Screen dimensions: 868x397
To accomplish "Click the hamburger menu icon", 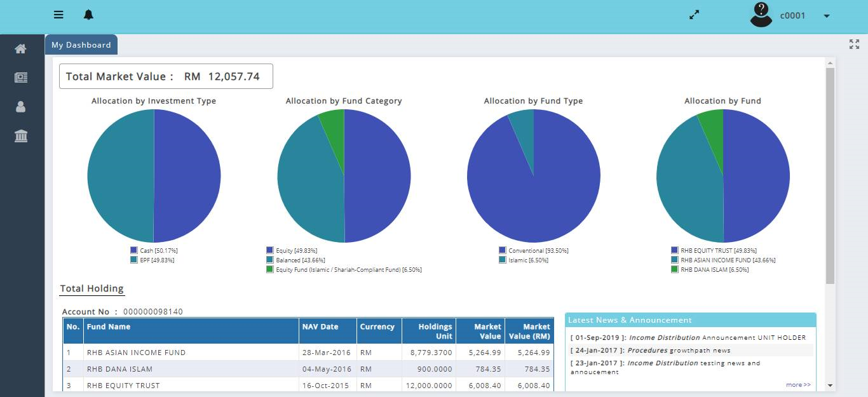I will click(x=58, y=15).
